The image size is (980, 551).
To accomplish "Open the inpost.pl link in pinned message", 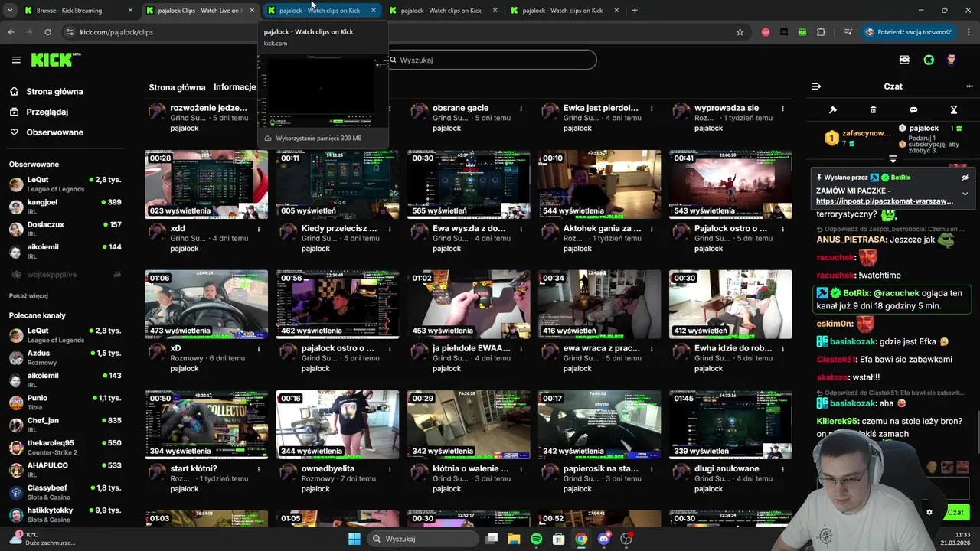I will point(884,201).
